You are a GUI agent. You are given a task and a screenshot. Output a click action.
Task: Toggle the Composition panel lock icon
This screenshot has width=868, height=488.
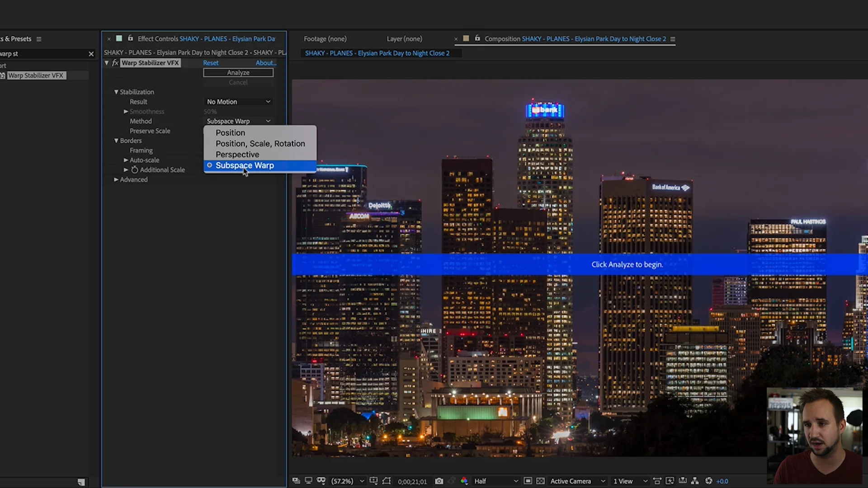point(477,38)
